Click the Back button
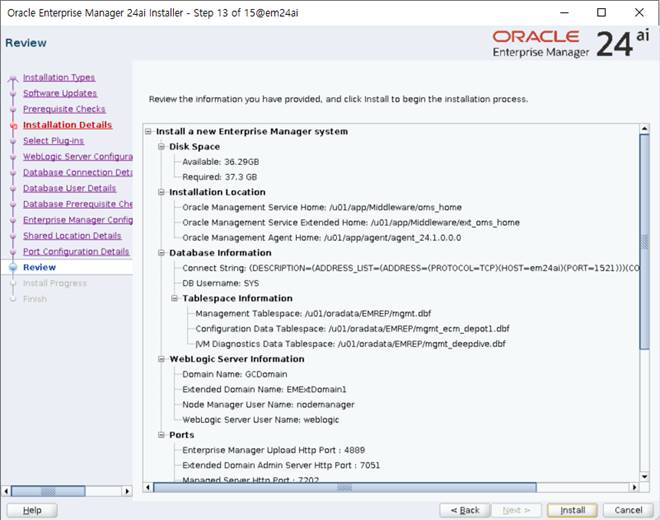Viewport: 660px width, 520px height. [465, 510]
